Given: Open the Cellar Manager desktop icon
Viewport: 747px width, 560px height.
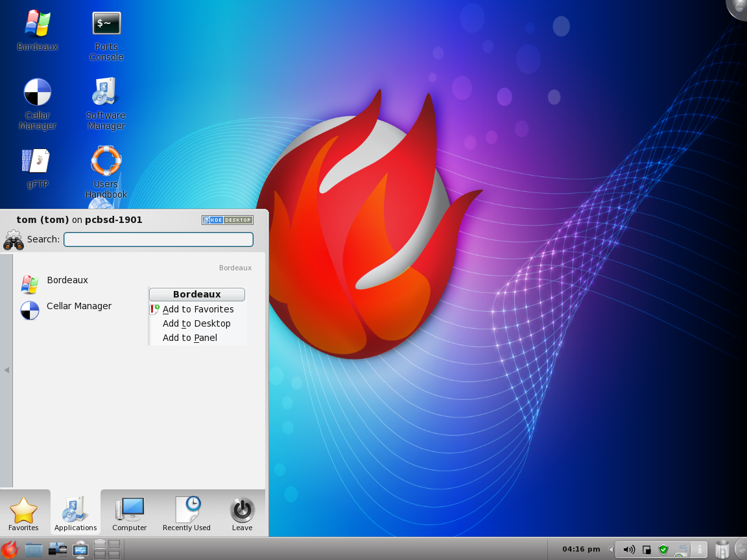Looking at the screenshot, I should click(37, 104).
